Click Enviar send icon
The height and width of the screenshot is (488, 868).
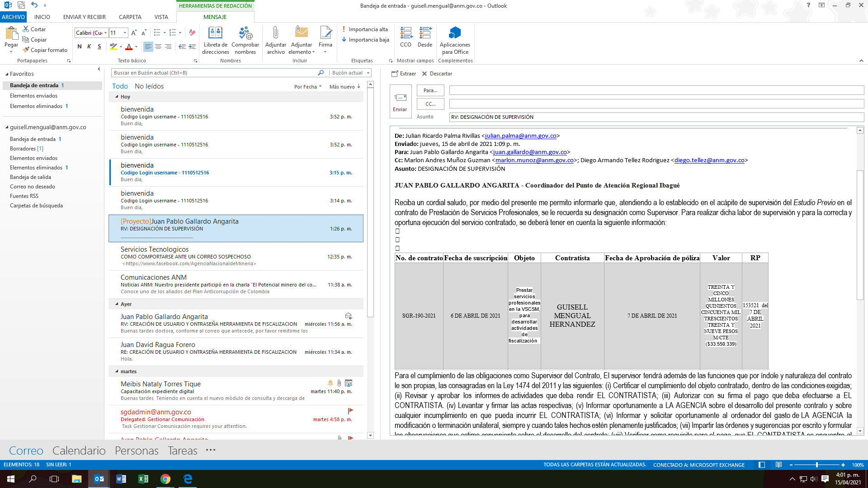point(400,98)
